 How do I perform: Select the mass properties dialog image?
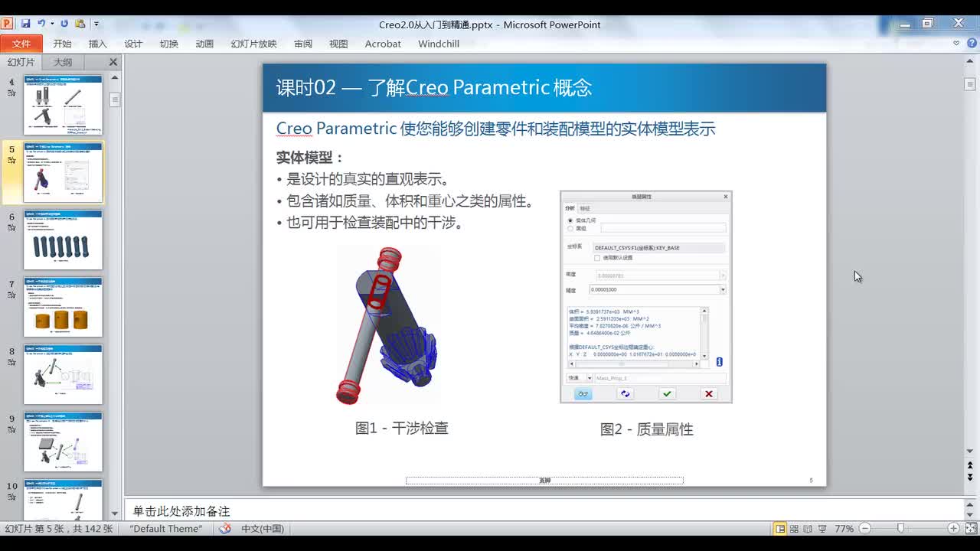(x=646, y=297)
